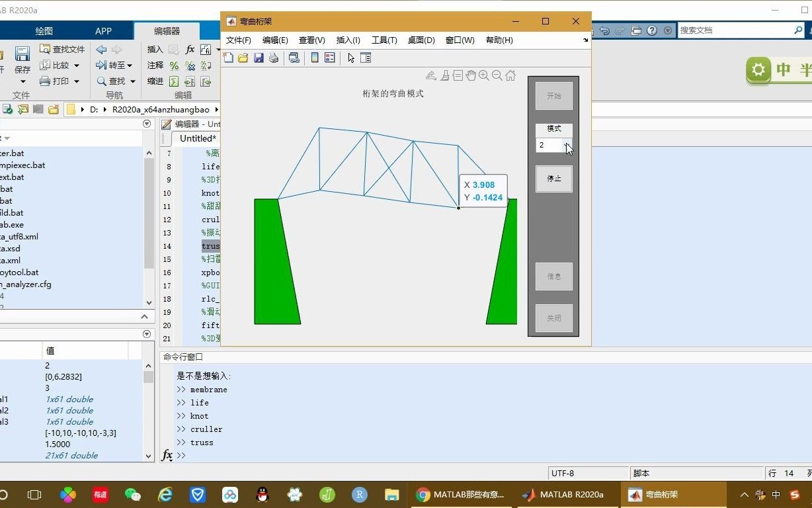Click the back navigation arrow in 导航 group
The height and width of the screenshot is (508, 812).
point(101,50)
